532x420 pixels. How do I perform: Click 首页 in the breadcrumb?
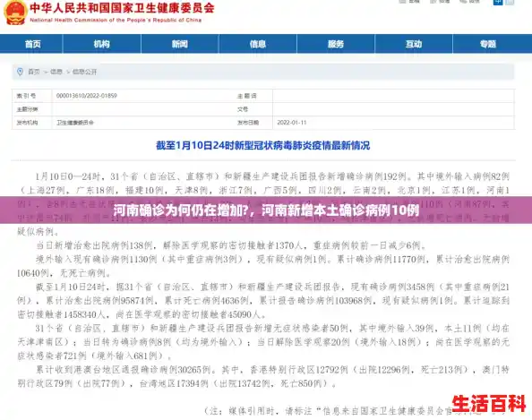[x=34, y=72]
